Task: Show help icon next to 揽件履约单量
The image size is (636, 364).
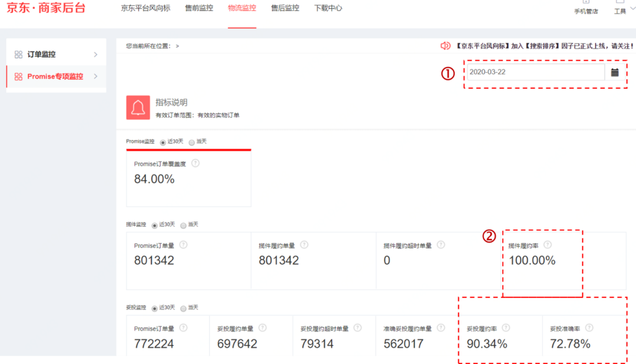Action: tap(304, 244)
